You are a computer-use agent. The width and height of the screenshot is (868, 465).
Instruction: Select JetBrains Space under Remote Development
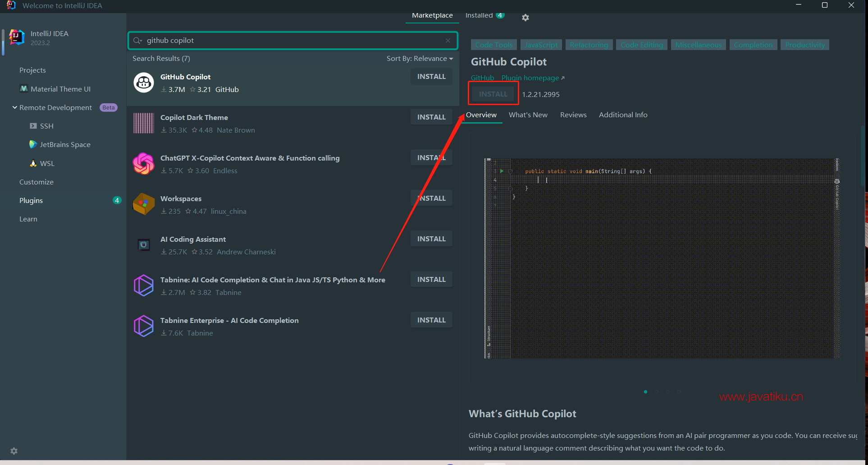65,144
